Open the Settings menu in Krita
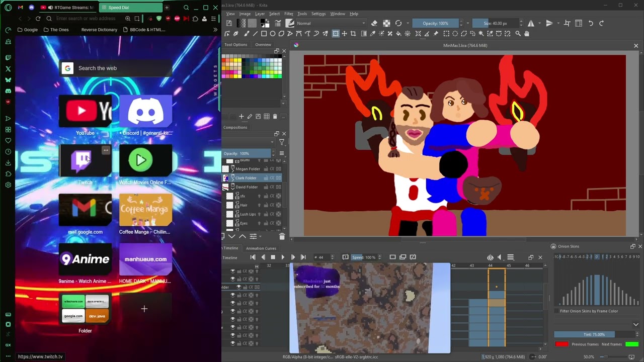 pos(318,14)
